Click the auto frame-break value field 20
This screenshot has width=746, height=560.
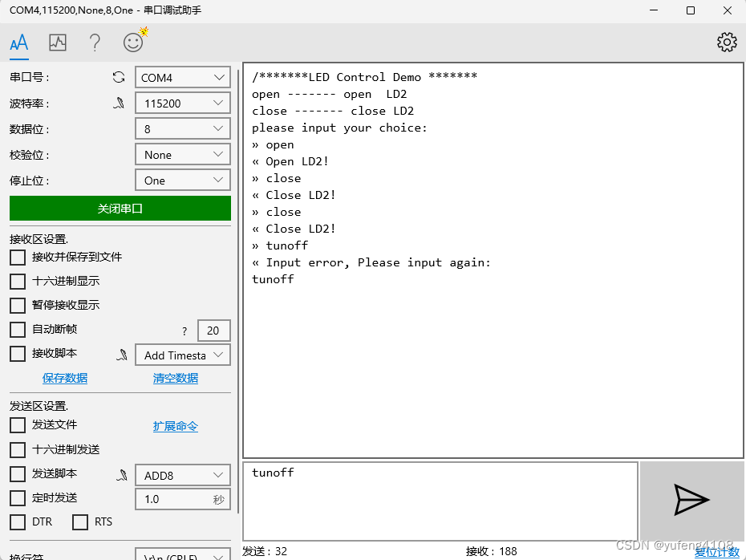[x=213, y=331]
